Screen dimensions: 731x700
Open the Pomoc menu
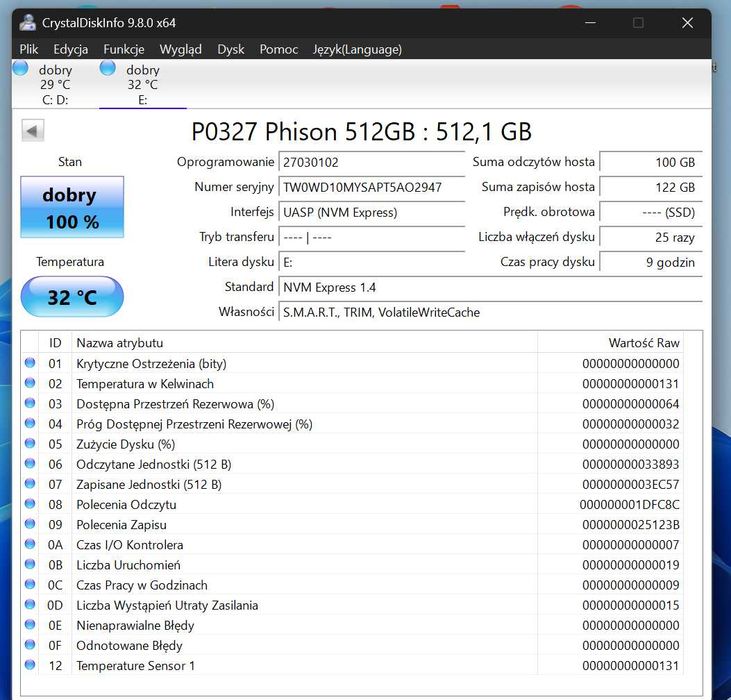[278, 49]
